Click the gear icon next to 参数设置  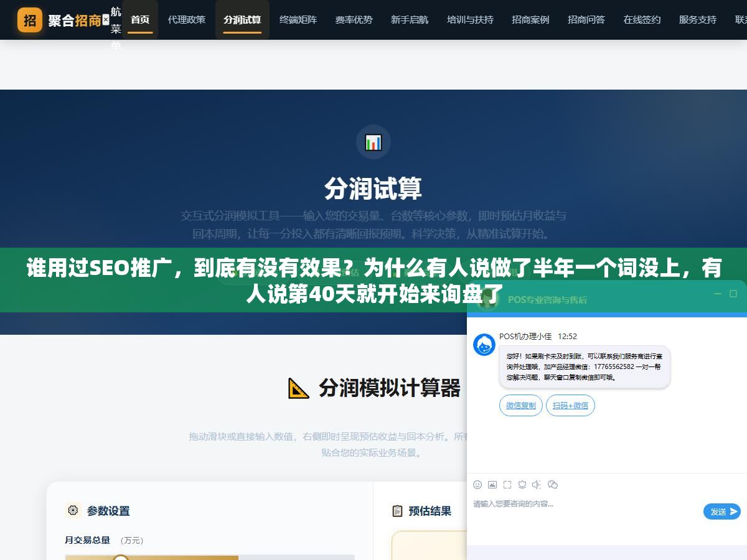pyautogui.click(x=73, y=510)
